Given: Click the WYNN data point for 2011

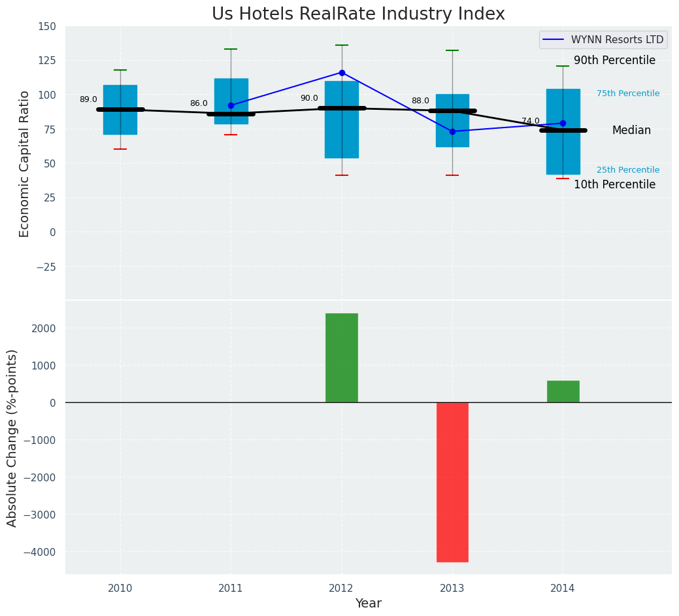Looking at the screenshot, I should point(231,105).
